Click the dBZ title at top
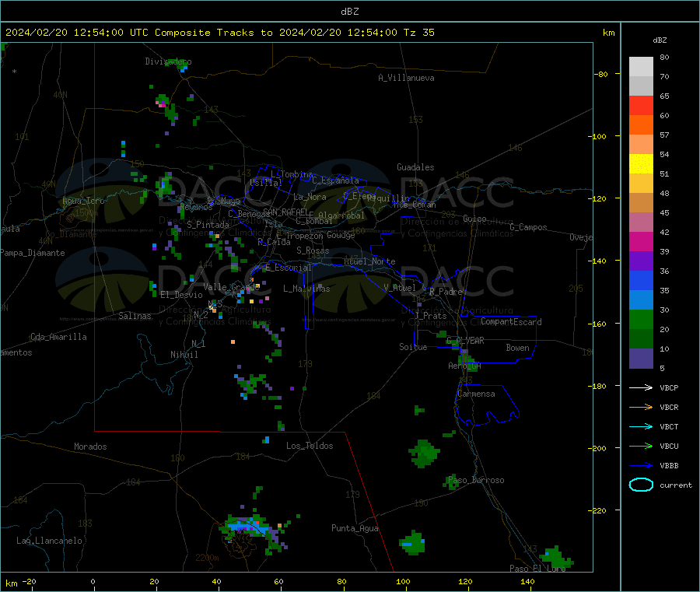The width and height of the screenshot is (700, 592). (x=349, y=12)
